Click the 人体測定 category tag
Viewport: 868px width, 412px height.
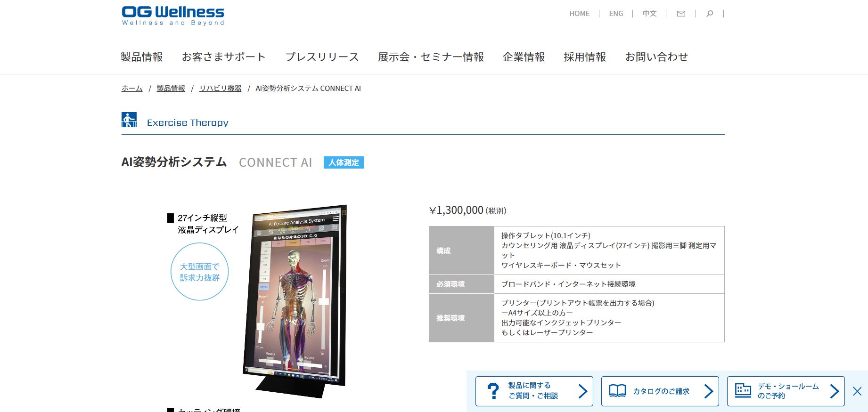344,162
